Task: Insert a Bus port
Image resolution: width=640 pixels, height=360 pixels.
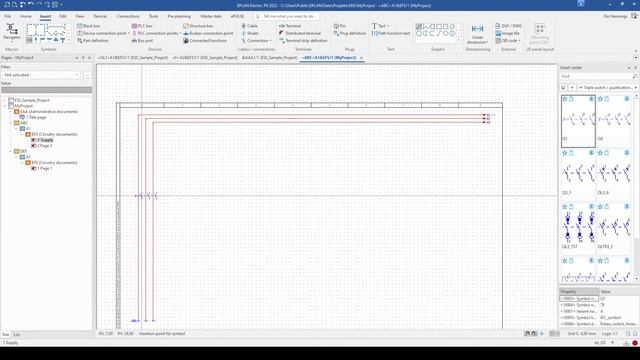Action: [142, 40]
